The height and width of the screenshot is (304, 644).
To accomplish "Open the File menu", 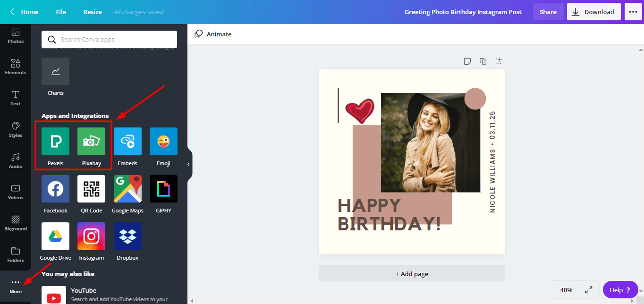I will click(61, 12).
